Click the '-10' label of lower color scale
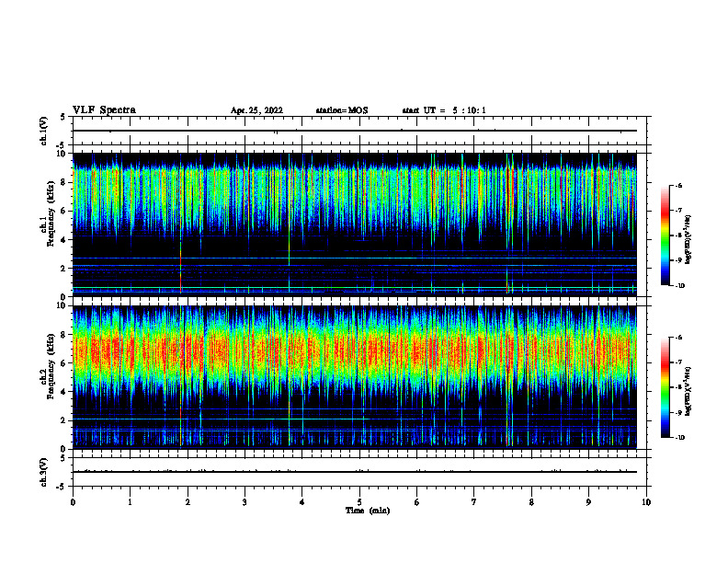Image resolution: width=728 pixels, height=563 pixels. [679, 438]
